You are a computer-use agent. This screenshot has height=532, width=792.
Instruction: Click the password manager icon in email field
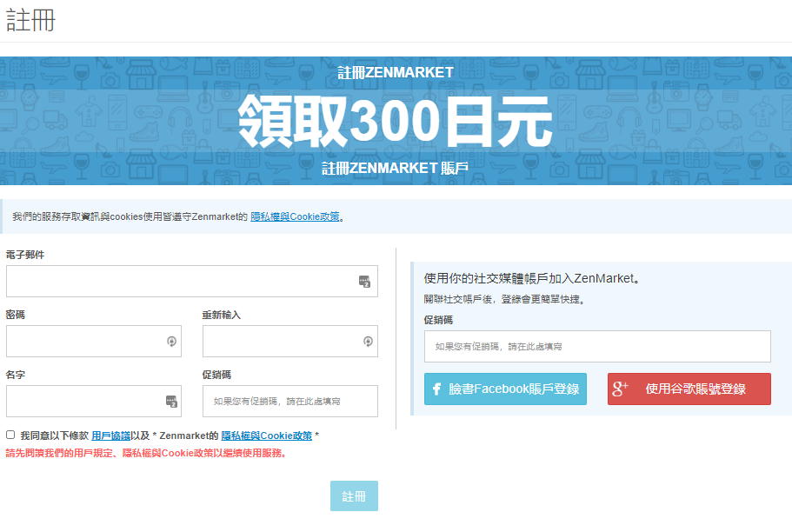(x=364, y=282)
